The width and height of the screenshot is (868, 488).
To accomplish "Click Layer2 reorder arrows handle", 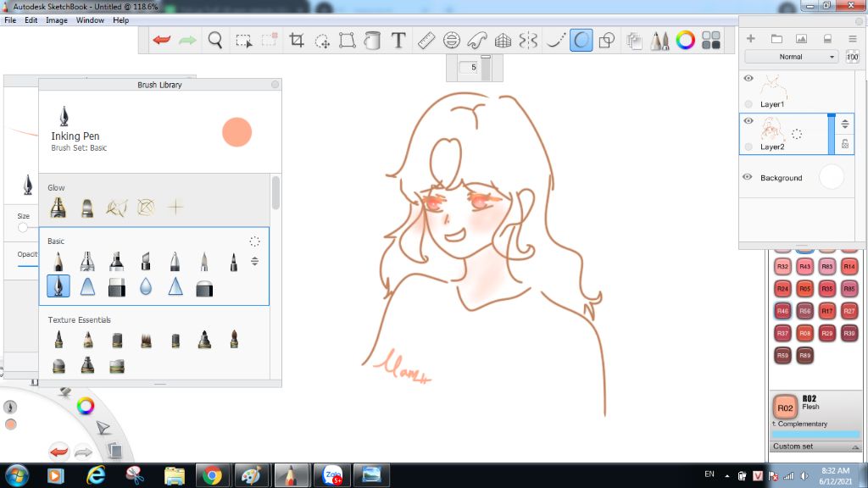I will (845, 124).
